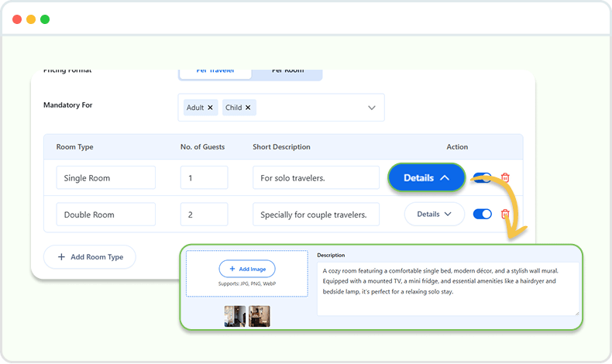Remove the Adult tag

coord(210,108)
